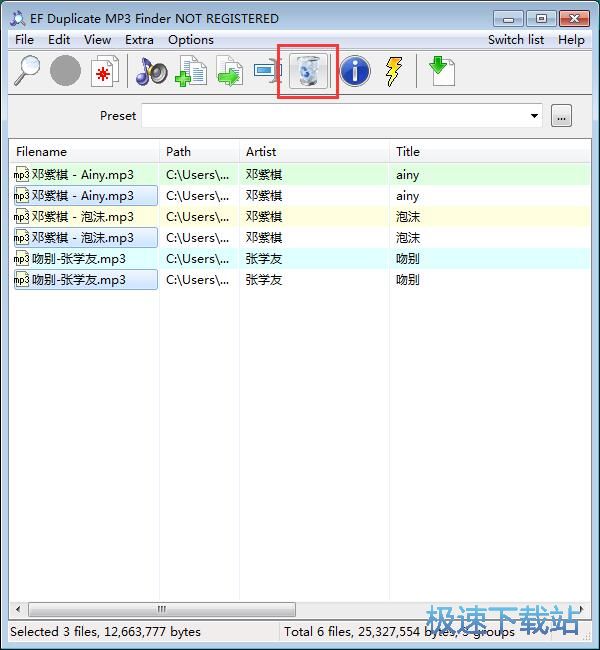The width and height of the screenshot is (600, 650).
Task: Open the Edit menu
Action: [59, 40]
